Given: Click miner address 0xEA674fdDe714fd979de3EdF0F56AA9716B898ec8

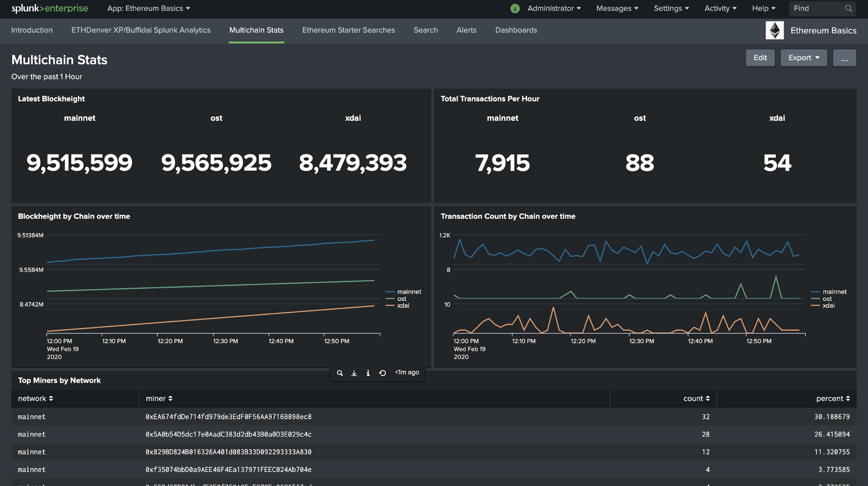Looking at the screenshot, I should click(x=228, y=417).
